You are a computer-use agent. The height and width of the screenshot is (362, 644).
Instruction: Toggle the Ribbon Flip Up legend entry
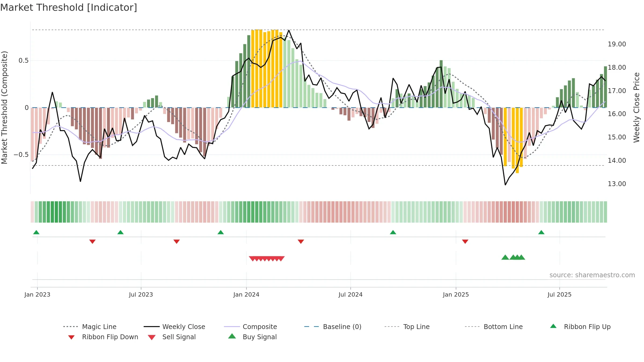(580, 327)
